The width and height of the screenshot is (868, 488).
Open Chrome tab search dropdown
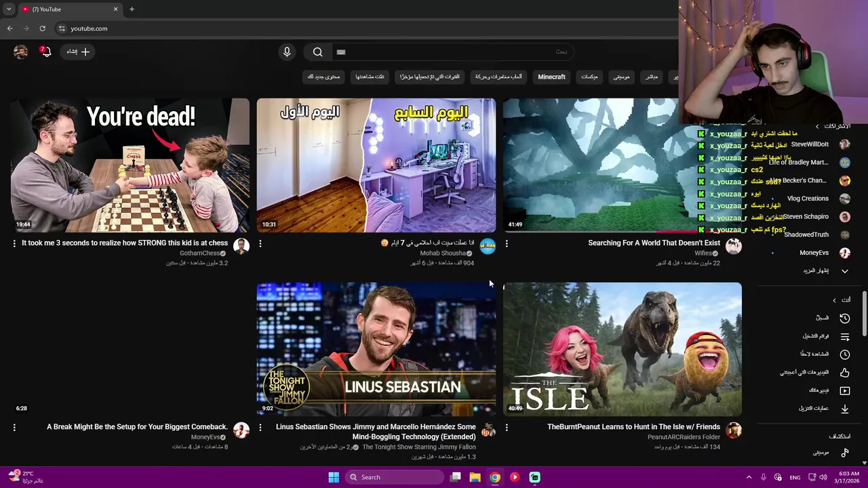(x=9, y=9)
